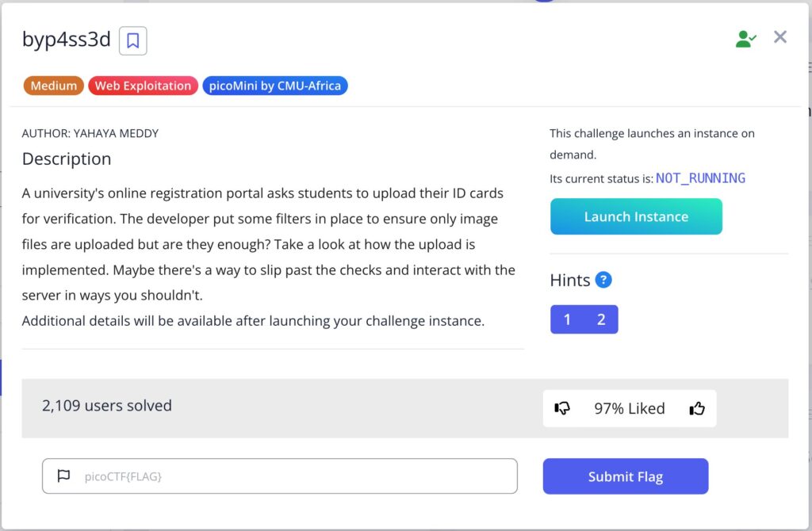This screenshot has height=531, width=812.
Task: Select the Web Exploitation category tag
Action: point(143,86)
